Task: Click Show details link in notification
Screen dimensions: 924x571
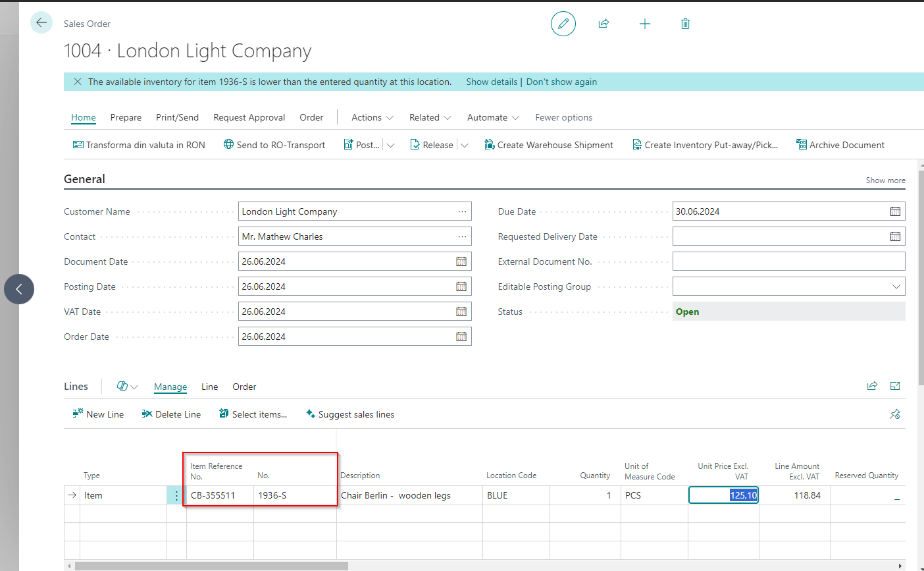Action: [x=492, y=82]
